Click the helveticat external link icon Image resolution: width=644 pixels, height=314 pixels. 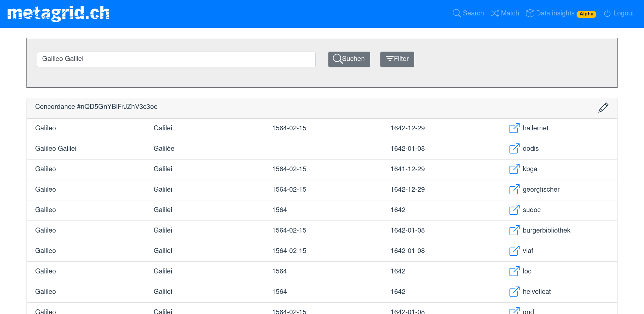[514, 292]
